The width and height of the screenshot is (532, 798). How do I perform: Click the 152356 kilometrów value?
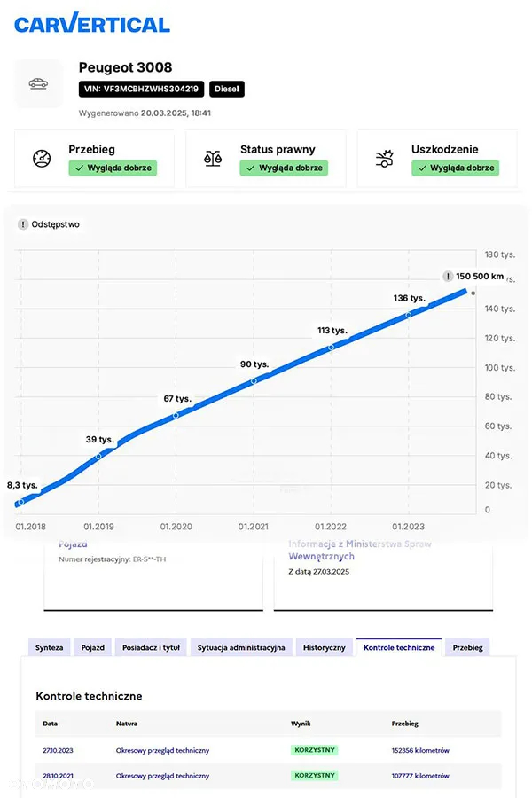click(420, 750)
